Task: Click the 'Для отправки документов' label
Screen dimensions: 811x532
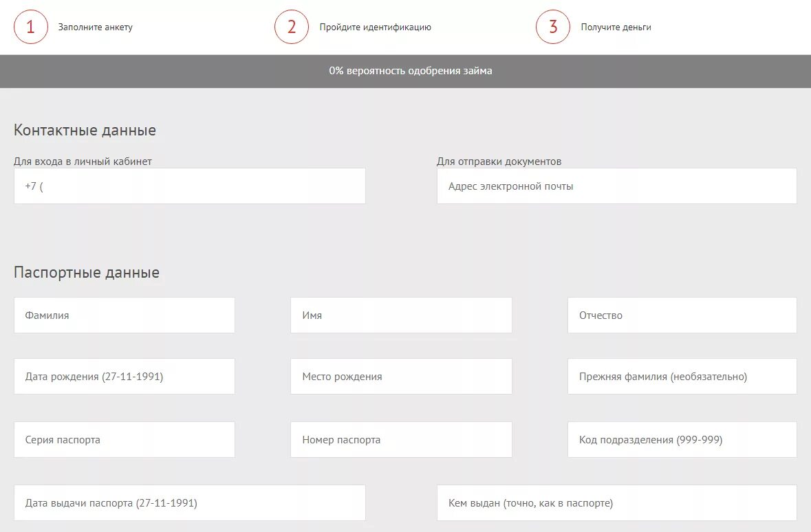Action: pos(499,162)
